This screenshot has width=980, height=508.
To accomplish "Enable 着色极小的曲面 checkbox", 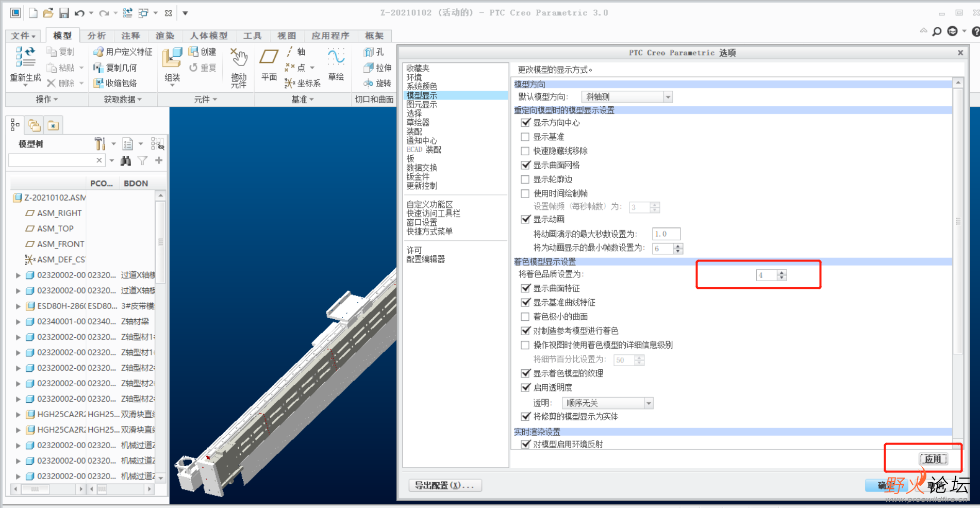I will (525, 317).
